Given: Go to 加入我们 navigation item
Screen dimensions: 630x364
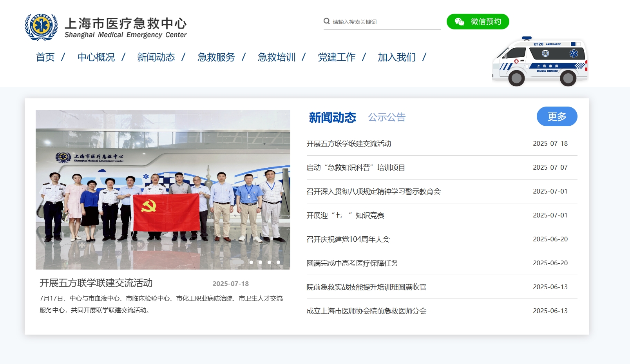Looking at the screenshot, I should (396, 57).
